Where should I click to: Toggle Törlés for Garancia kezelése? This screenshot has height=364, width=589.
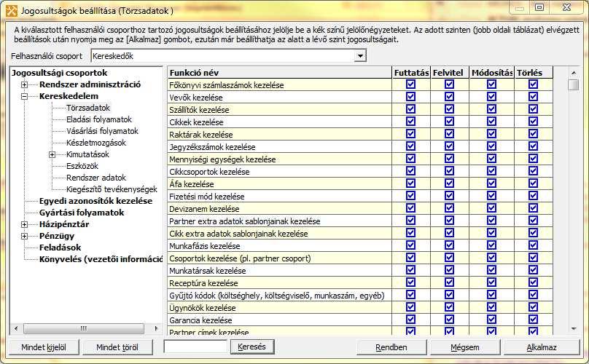[533, 320]
